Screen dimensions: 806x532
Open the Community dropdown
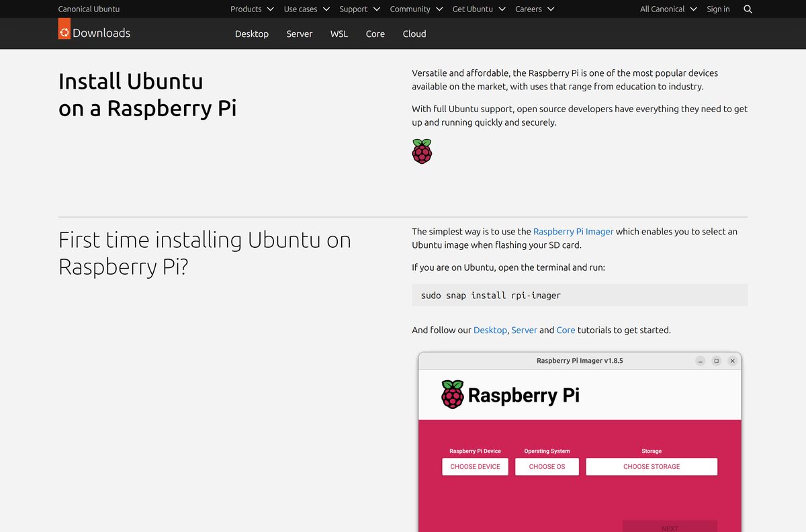click(416, 9)
